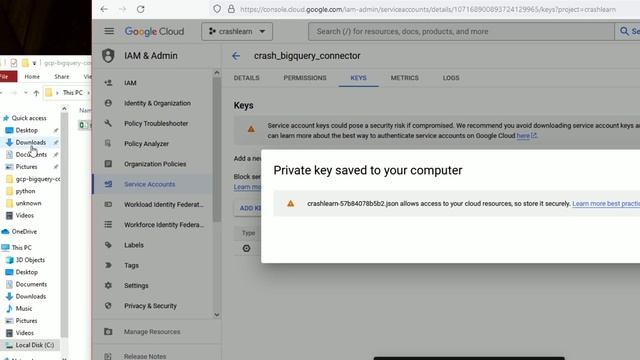The height and width of the screenshot is (360, 640).
Task: Click the search resources input field
Action: tap(461, 31)
